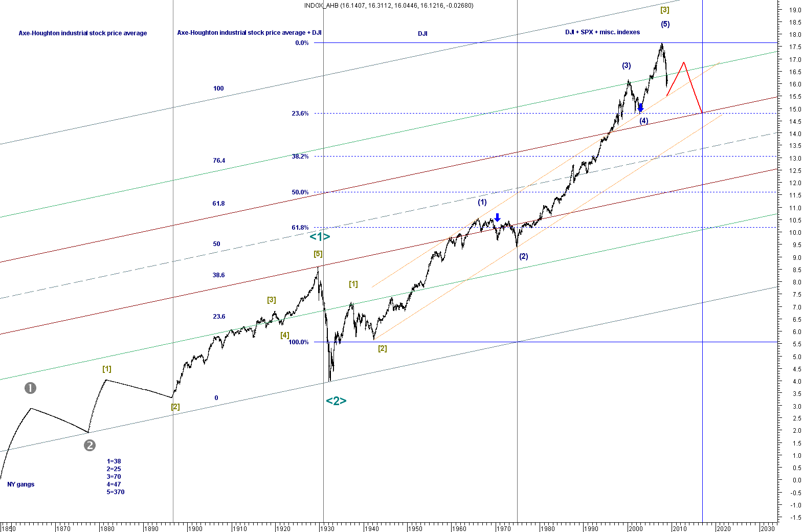Click the 2010 year on the time axis
The height and width of the screenshot is (532, 803).
click(679, 528)
